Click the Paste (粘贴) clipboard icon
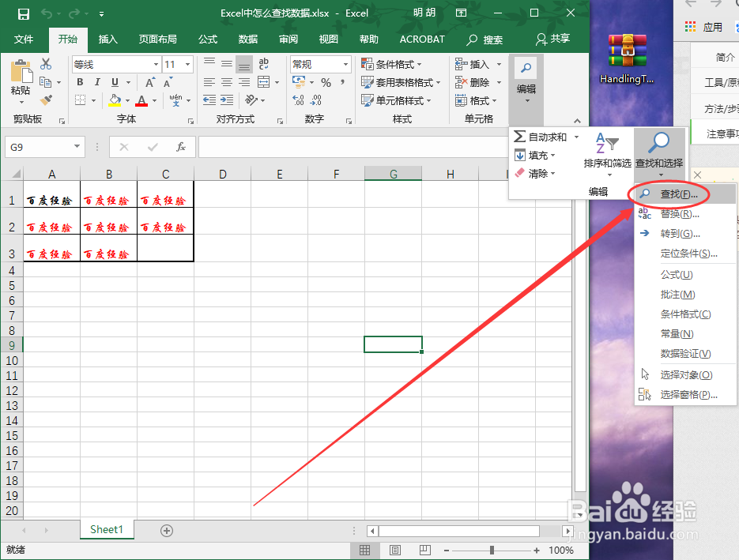This screenshot has height=560, width=739. click(21, 72)
